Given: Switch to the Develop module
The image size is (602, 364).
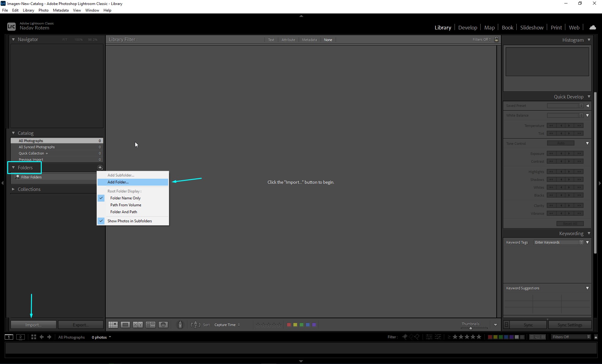Looking at the screenshot, I should point(467,28).
